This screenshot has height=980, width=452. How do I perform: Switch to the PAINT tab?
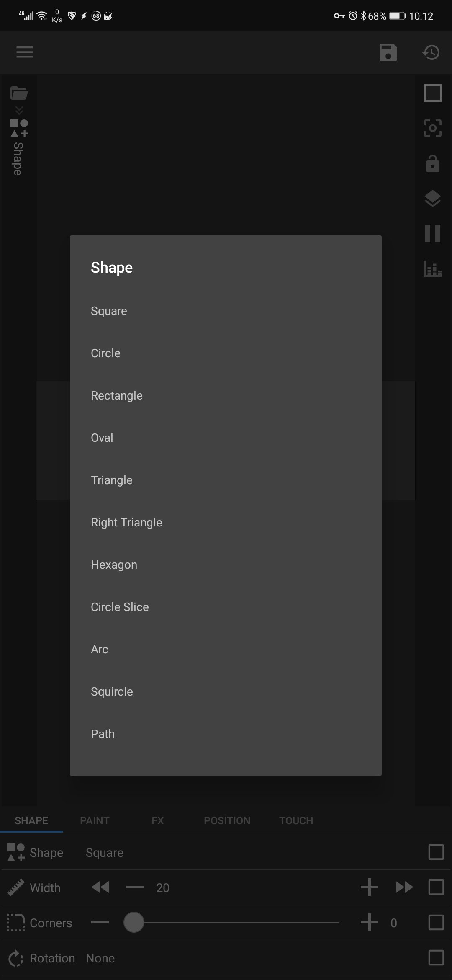pos(95,820)
